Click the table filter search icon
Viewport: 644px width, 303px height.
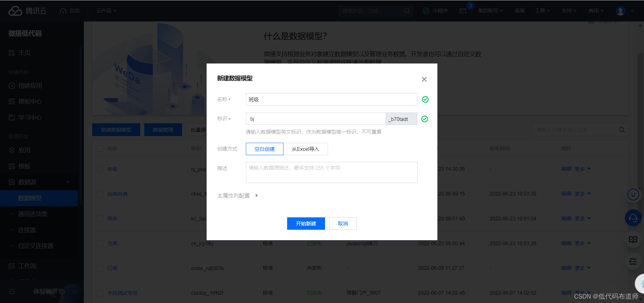pos(622,130)
